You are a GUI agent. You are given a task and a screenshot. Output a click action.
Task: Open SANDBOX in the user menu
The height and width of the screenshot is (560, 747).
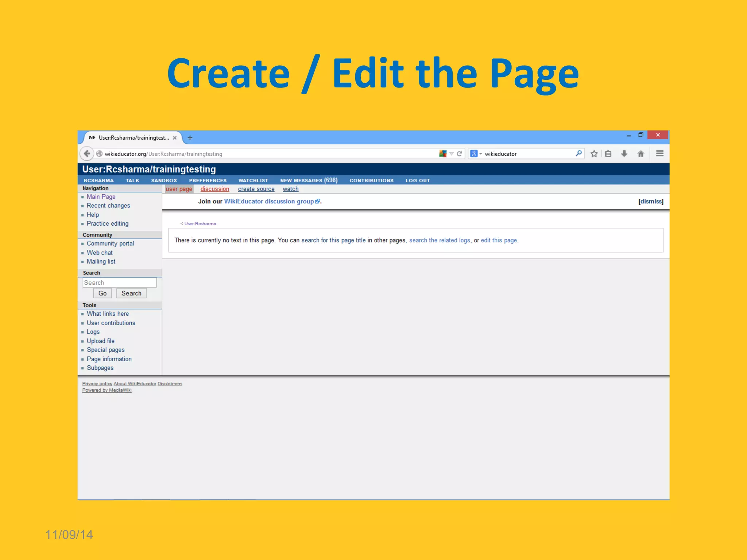coord(164,180)
